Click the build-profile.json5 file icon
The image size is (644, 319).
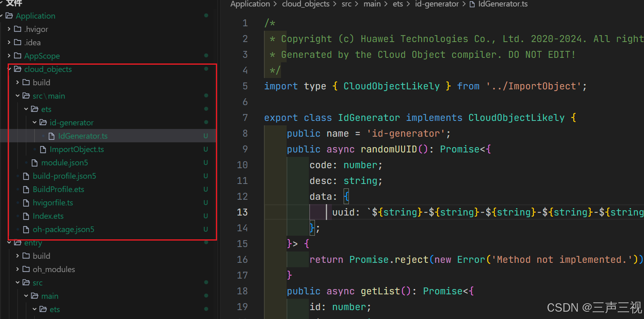click(26, 176)
